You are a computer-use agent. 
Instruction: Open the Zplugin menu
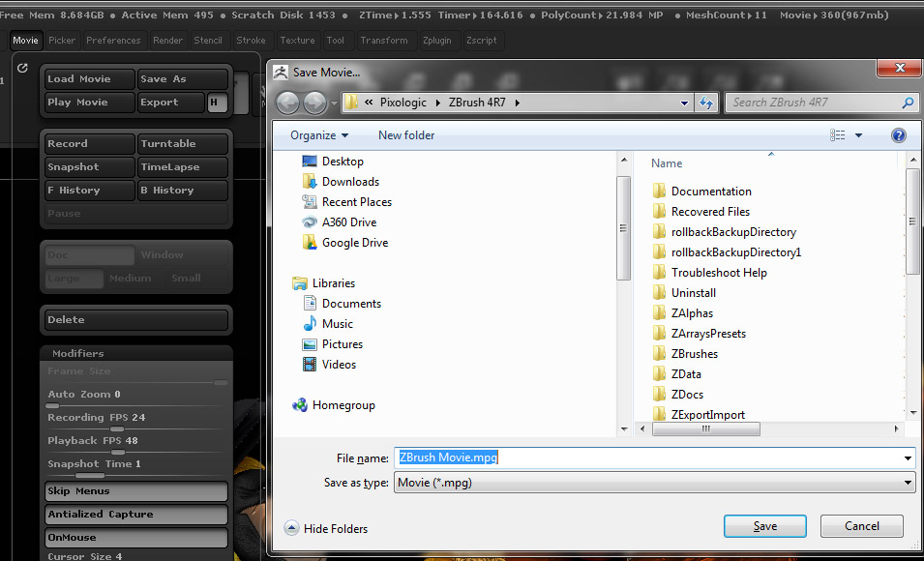(x=436, y=40)
